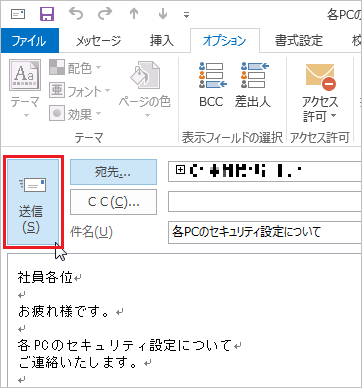Open the アクセス許可 dropdown
Image resolution: width=362 pixels, height=388 pixels.
click(x=320, y=93)
